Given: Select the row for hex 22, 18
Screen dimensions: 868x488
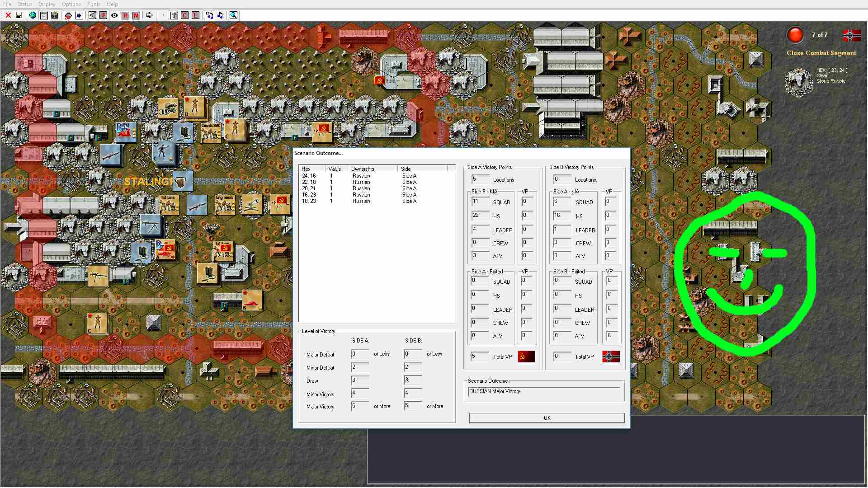Looking at the screenshot, I should 377,182.
